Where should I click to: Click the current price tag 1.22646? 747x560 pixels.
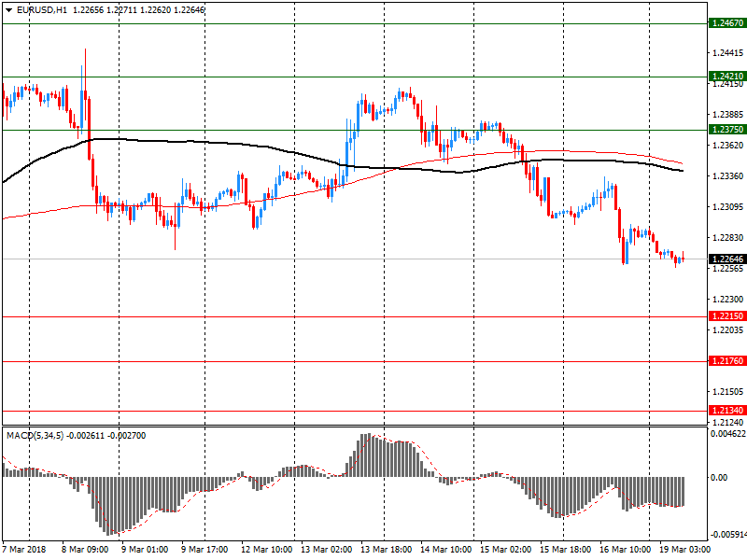(x=726, y=259)
